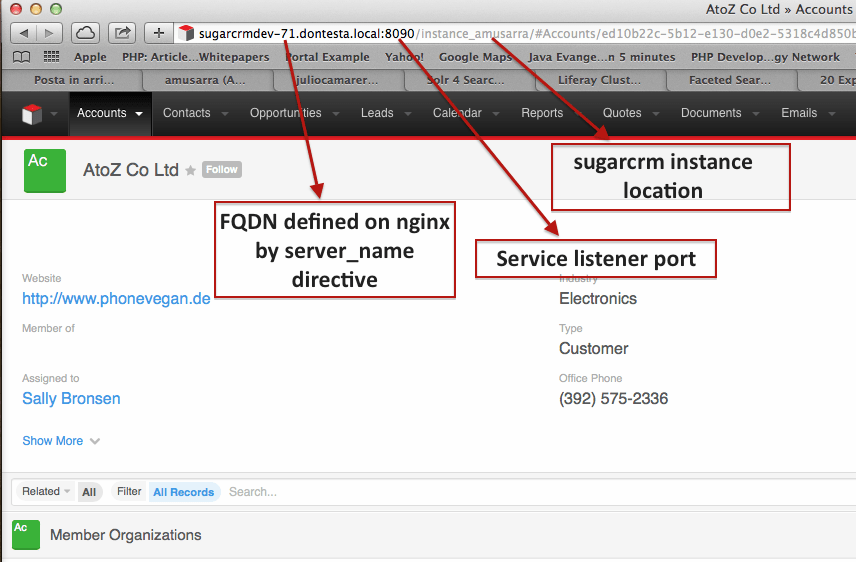Expand the Leads module dropdown arrow
This screenshot has width=856, height=562.
coord(408,114)
